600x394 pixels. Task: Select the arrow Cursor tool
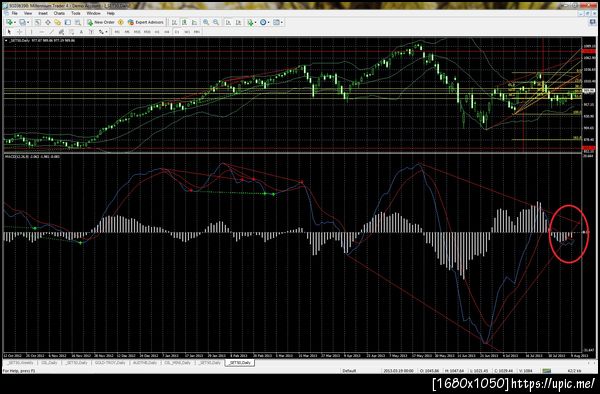[9, 32]
